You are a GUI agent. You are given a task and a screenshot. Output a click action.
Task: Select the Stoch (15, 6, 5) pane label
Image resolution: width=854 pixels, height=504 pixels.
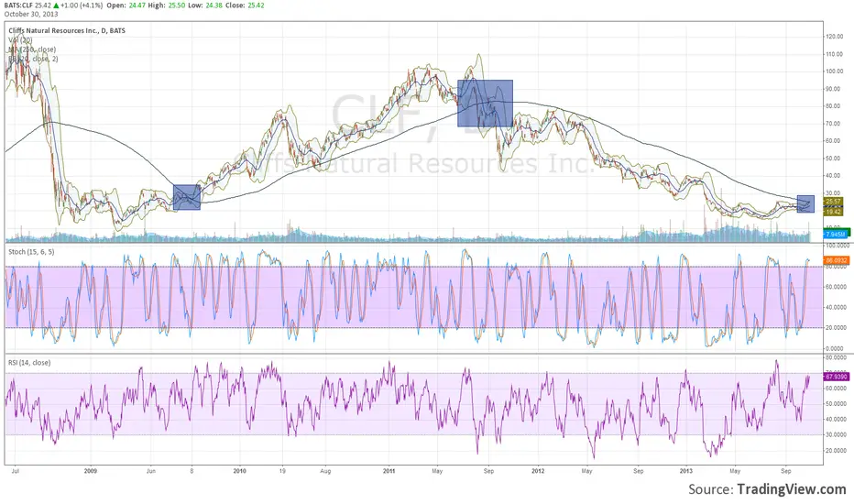pyautogui.click(x=31, y=252)
